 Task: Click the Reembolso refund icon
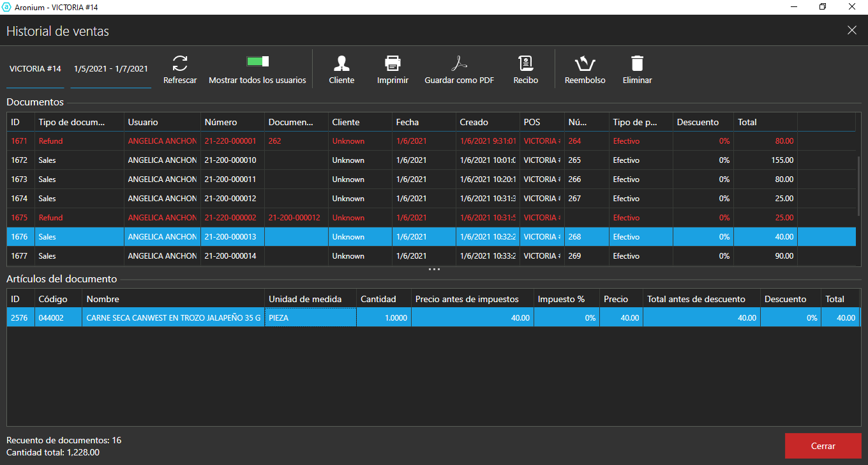[x=585, y=63]
